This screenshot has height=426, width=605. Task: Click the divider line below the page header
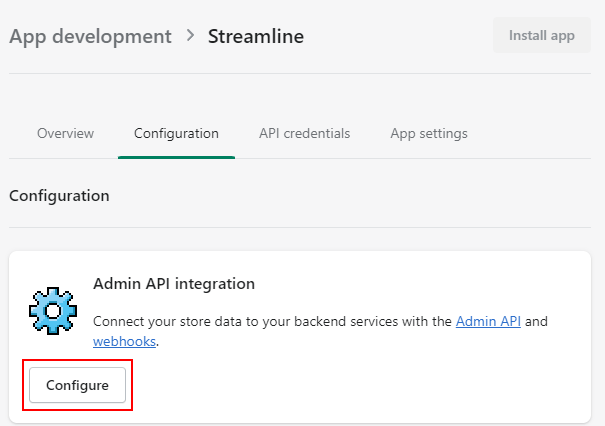(x=300, y=73)
